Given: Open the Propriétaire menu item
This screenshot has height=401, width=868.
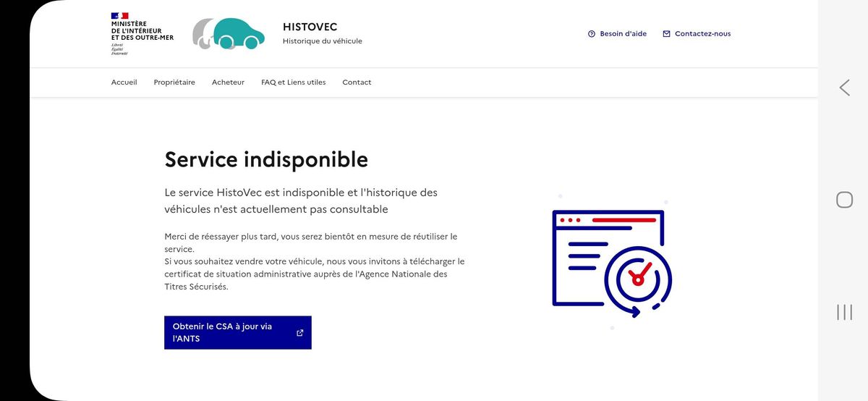Looking at the screenshot, I should pos(174,83).
